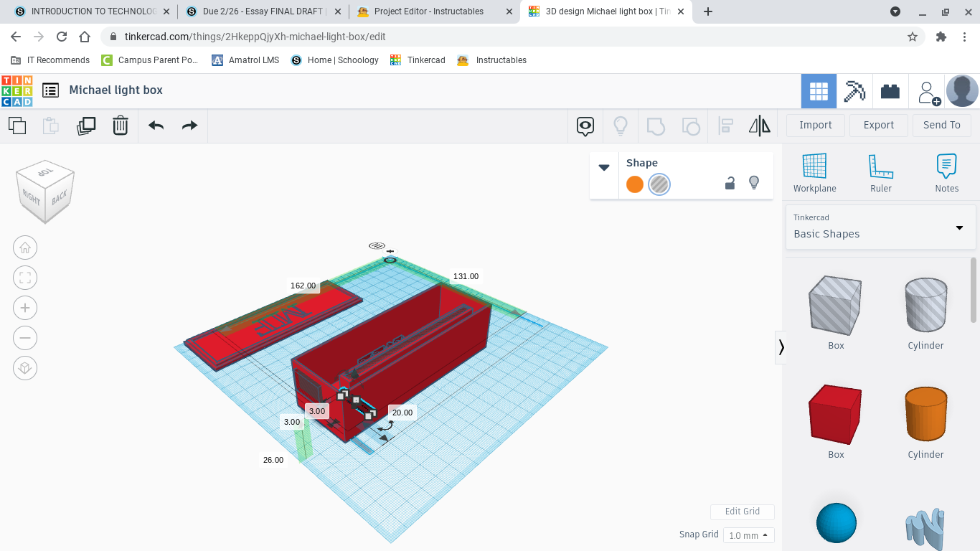Image resolution: width=980 pixels, height=551 pixels.
Task: Set shape to Hole striped swatch
Action: 659,184
